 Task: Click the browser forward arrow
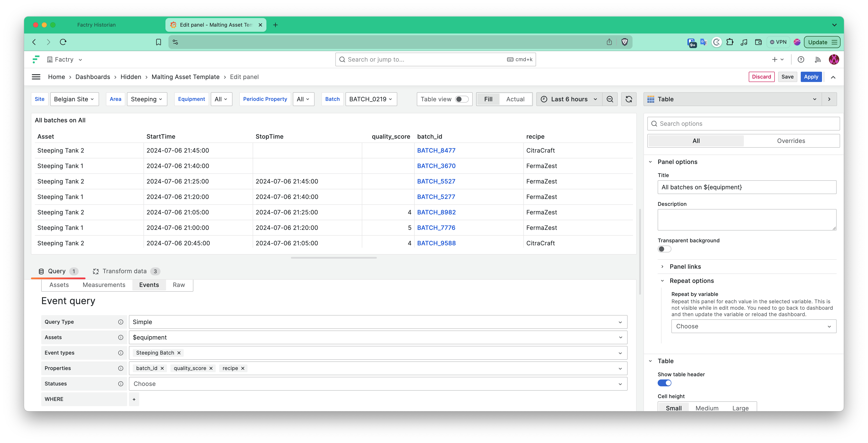49,42
